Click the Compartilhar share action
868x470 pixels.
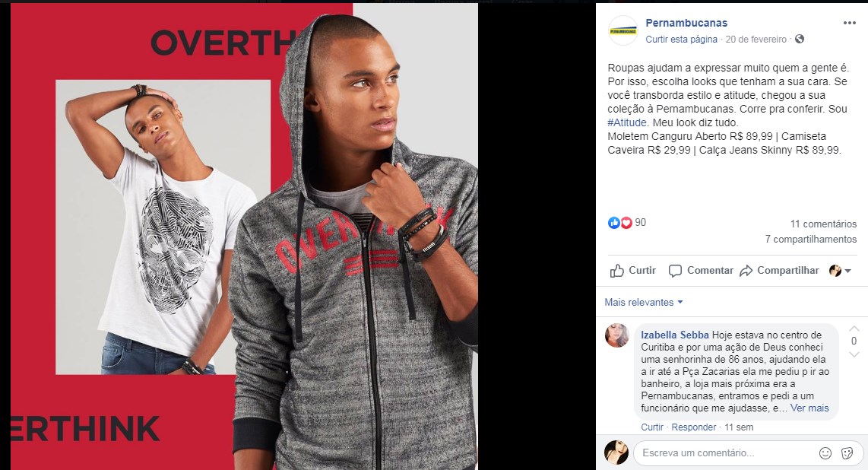(x=779, y=271)
